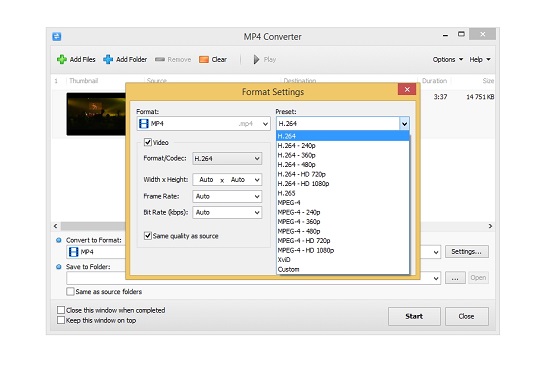Close the Format Settings dialog
550x372 pixels.
coord(407,89)
